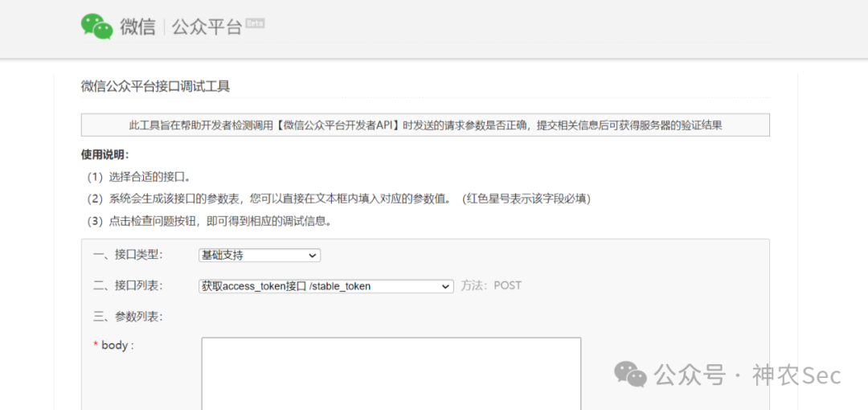The image size is (868, 410).
Task: Click the 三、参数列表 label
Action: pyautogui.click(x=128, y=317)
